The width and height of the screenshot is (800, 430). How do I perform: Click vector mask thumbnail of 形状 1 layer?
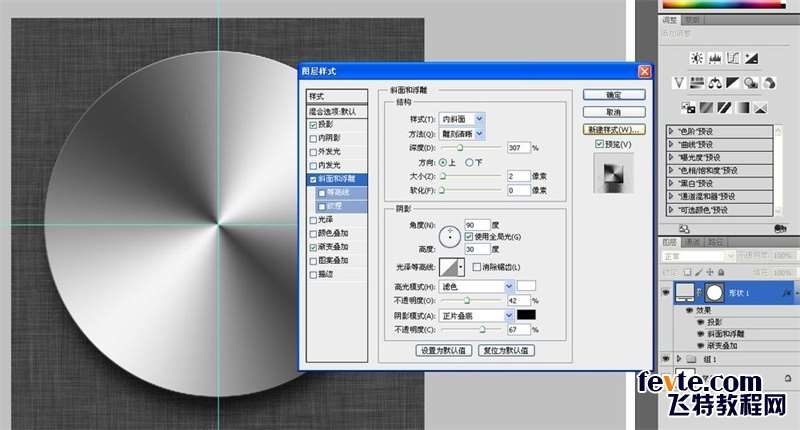pyautogui.click(x=714, y=293)
